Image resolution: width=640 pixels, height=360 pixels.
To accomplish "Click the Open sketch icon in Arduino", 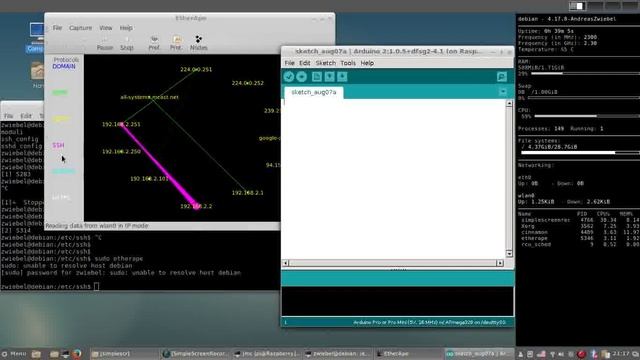I will (329, 76).
